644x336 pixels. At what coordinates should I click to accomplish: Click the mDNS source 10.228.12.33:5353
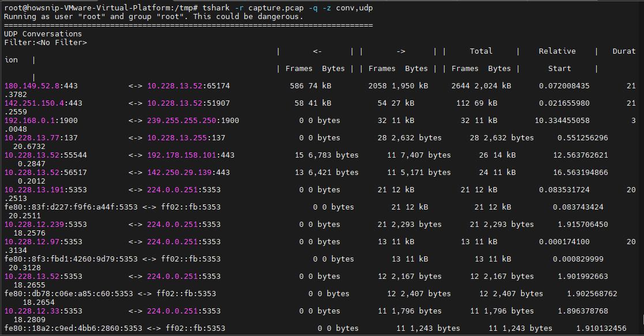(43, 311)
